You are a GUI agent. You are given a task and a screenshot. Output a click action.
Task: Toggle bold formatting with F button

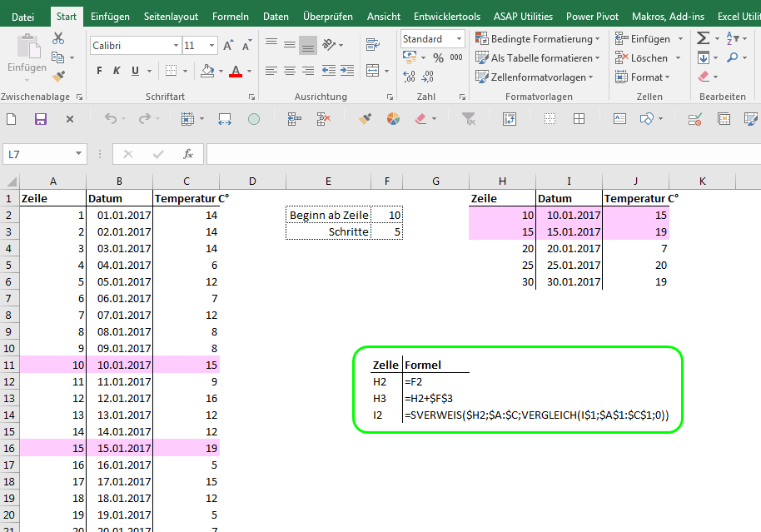point(99,71)
